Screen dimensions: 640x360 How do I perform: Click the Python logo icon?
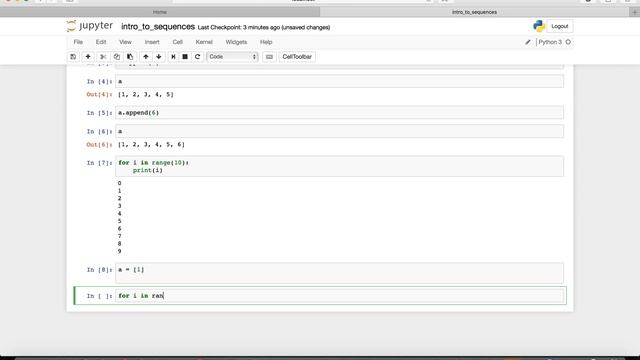[539, 26]
